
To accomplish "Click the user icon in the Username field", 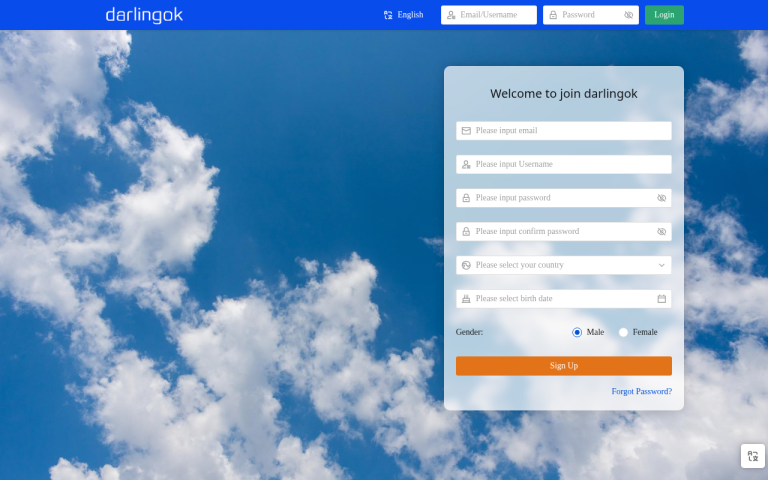I will click(466, 165).
